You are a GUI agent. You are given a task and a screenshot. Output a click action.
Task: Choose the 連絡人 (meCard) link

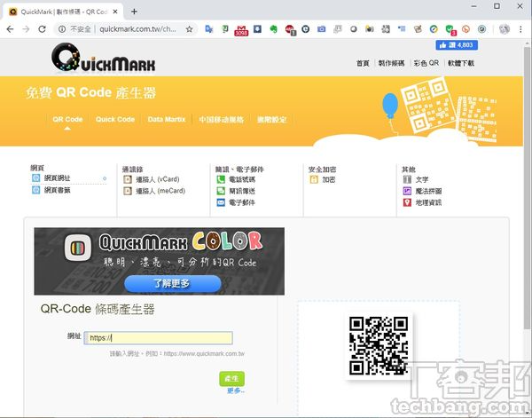pyautogui.click(x=160, y=191)
